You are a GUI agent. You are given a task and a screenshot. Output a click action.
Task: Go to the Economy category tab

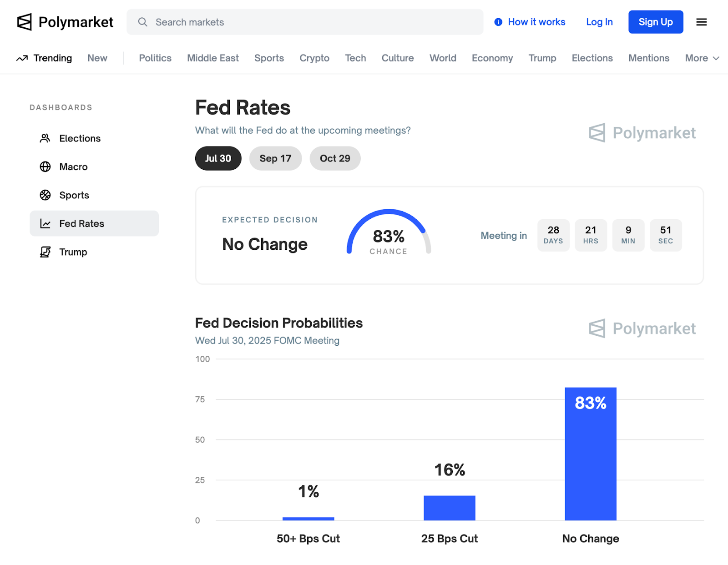(492, 58)
